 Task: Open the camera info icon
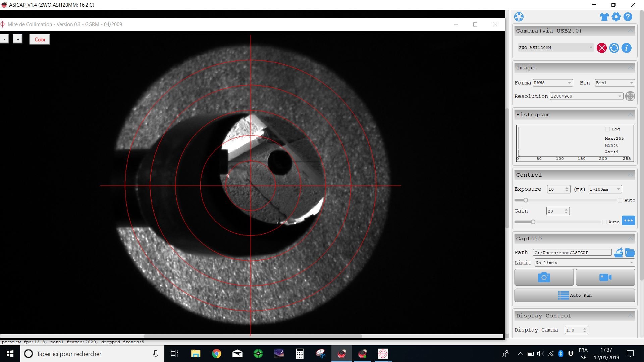click(626, 48)
